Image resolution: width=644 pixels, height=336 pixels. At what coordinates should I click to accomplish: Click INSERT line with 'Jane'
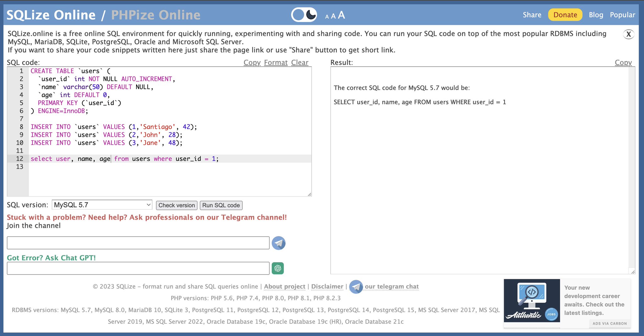107,143
